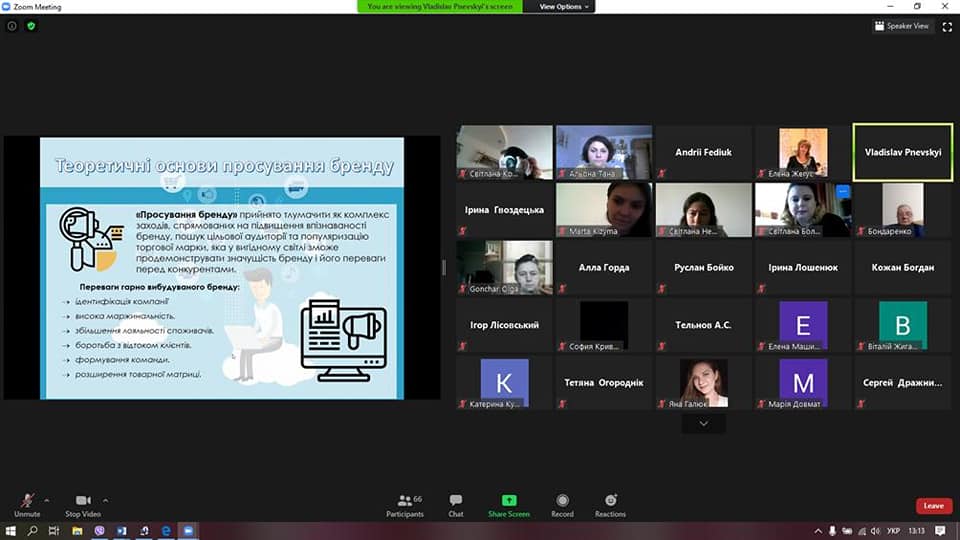Switch to Speaker View
The image size is (960, 540).
tap(902, 26)
